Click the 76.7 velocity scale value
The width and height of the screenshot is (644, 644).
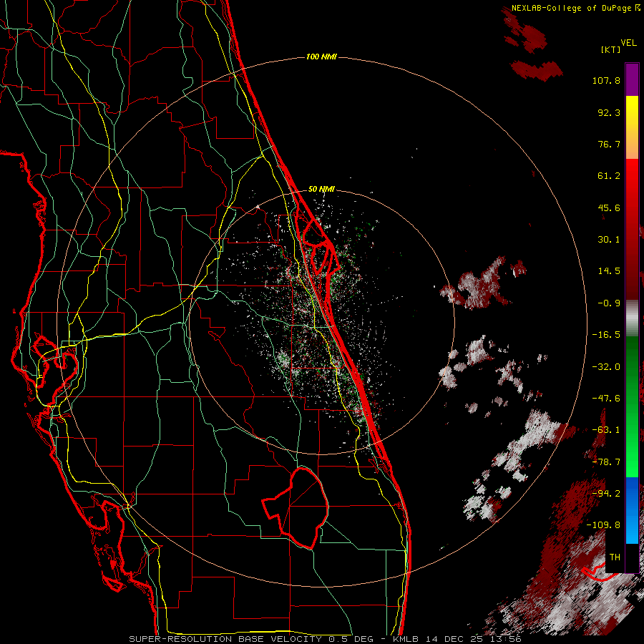(609, 144)
